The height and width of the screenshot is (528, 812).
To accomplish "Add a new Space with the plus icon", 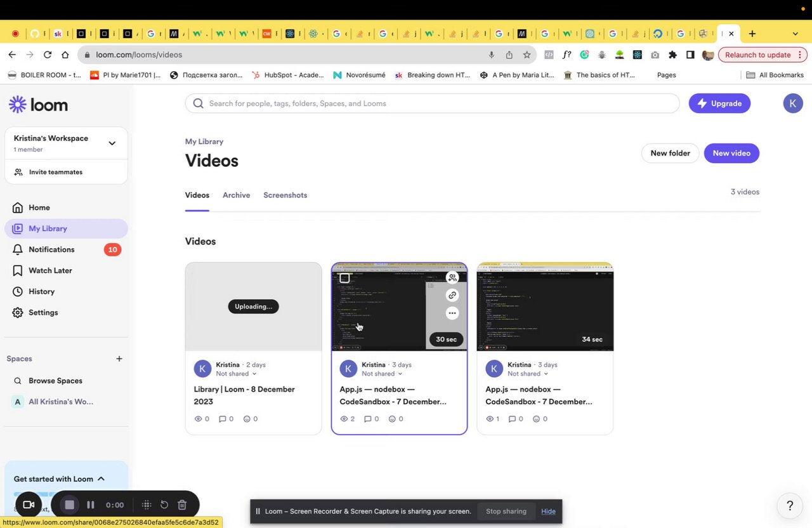I will tap(119, 359).
